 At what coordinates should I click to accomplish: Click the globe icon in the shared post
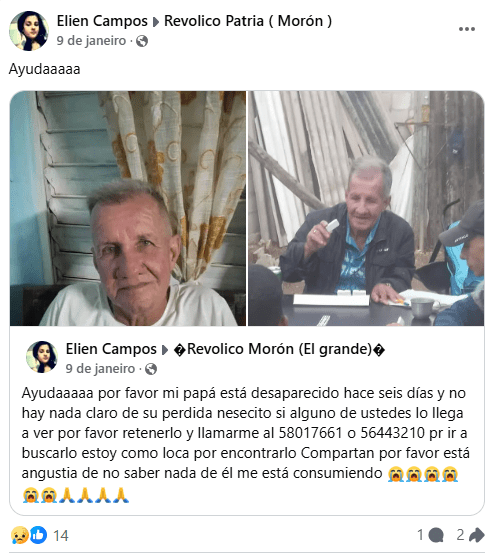[x=151, y=369]
